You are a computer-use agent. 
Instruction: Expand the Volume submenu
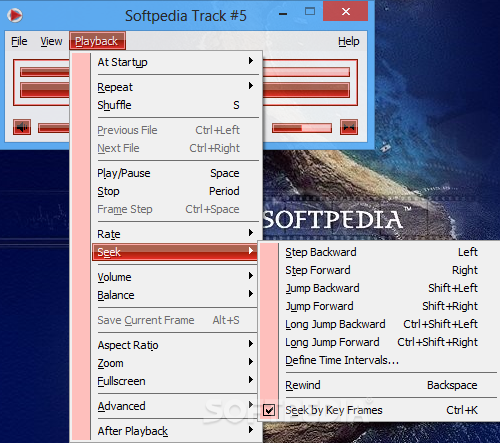(175, 277)
